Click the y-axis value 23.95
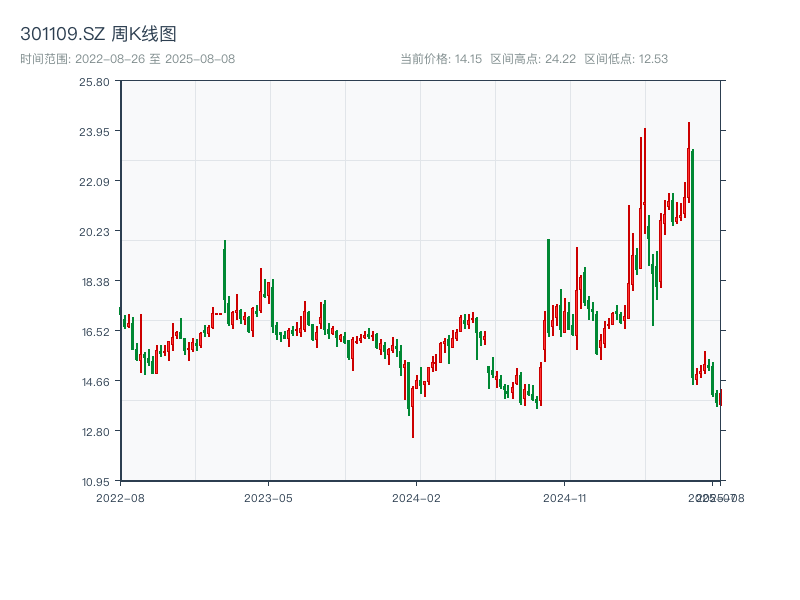The width and height of the screenshot is (800, 600). coord(94,132)
